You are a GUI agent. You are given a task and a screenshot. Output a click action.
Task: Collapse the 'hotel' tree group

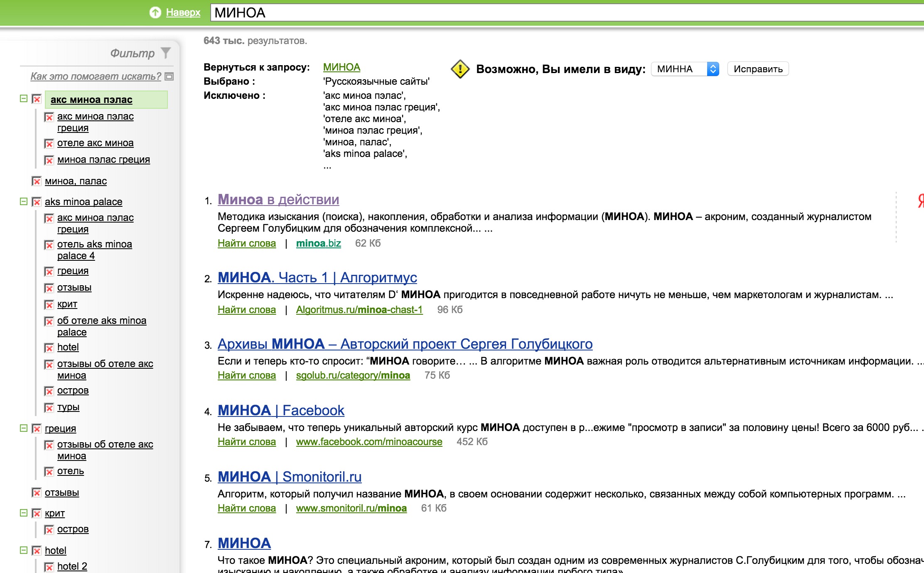24,550
